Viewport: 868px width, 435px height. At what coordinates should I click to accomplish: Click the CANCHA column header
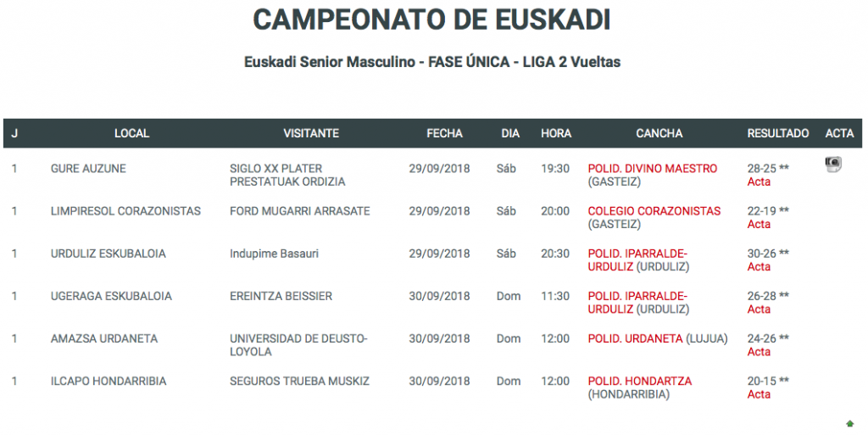[659, 133]
